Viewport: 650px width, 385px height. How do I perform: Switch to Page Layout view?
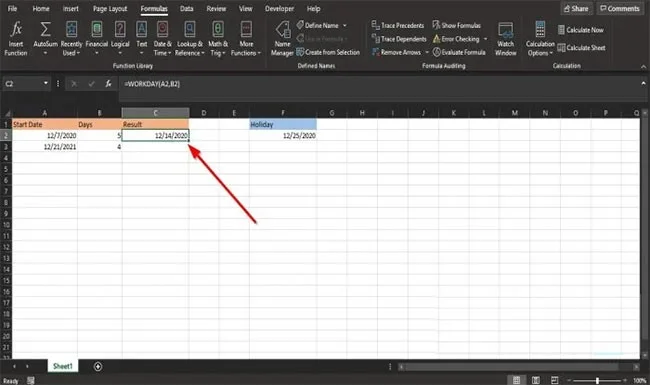[536, 380]
